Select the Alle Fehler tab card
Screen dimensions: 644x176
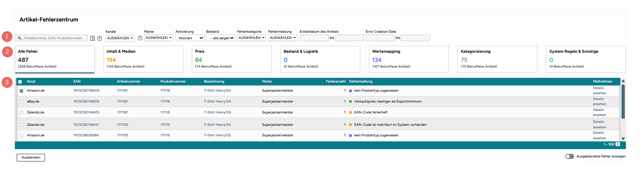click(55, 59)
